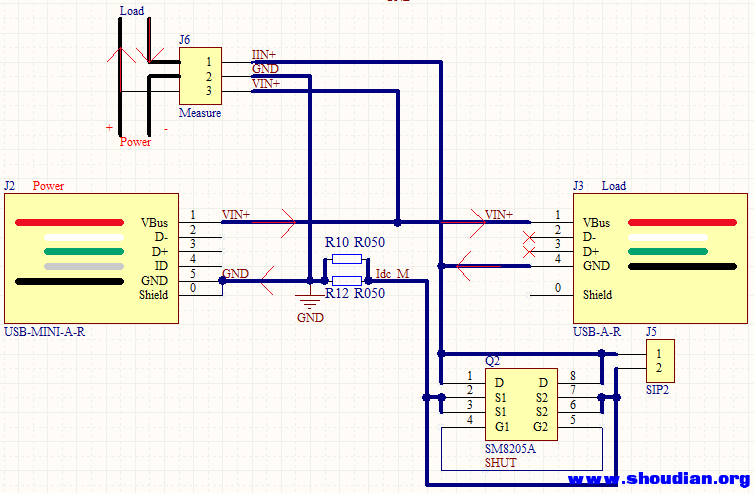754x493 pixels.
Task: Click the J2 designator label
Action: coord(9,186)
